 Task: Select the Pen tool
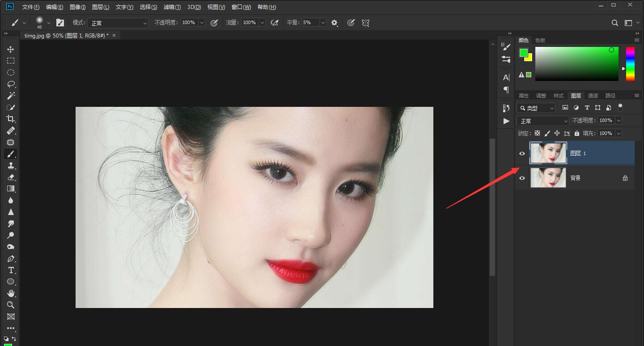pyautogui.click(x=11, y=258)
